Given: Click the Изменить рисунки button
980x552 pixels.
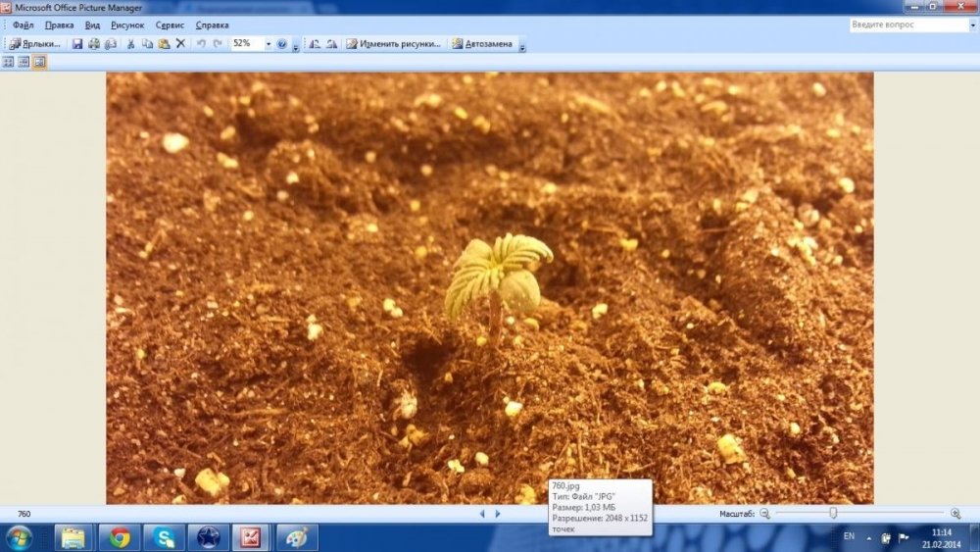Looking at the screenshot, I should coord(394,44).
